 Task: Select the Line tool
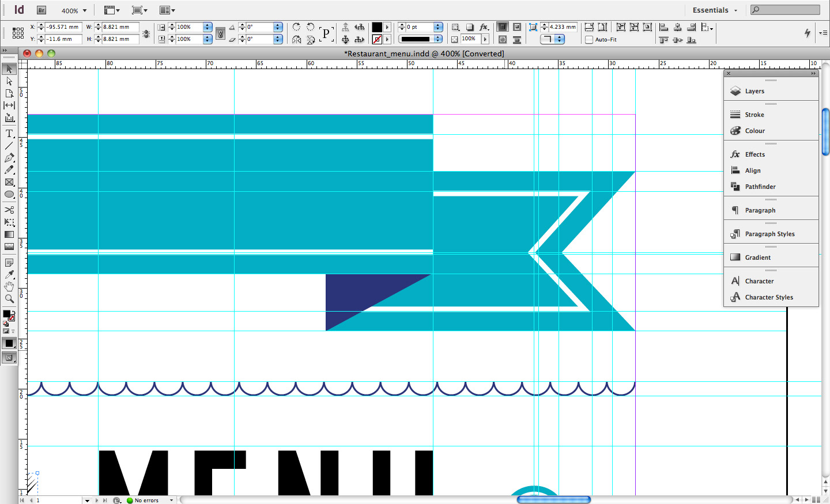9,146
